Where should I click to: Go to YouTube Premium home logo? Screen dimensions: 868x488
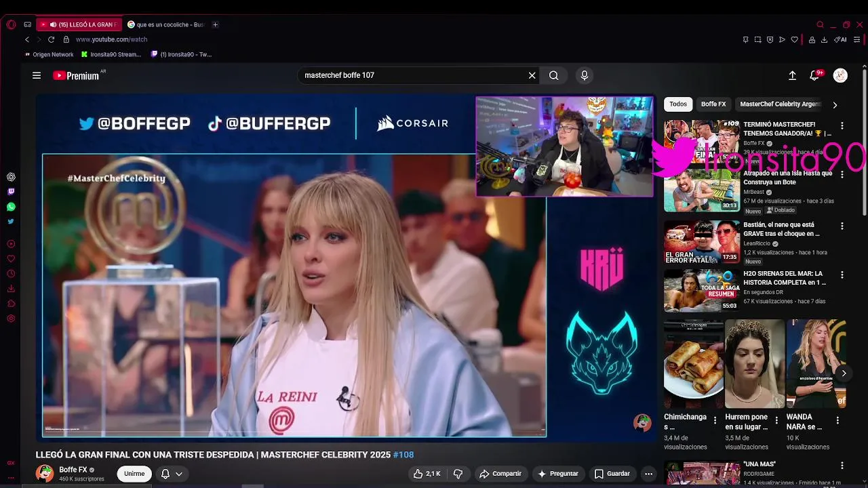click(77, 75)
